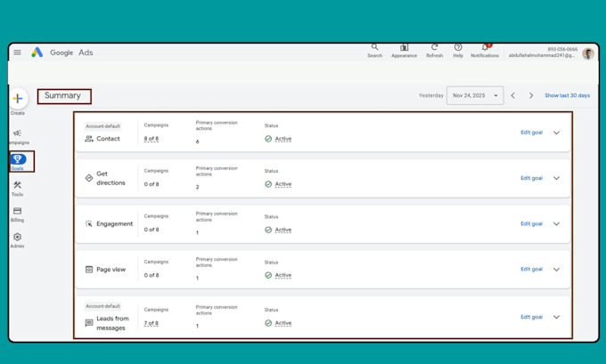Image resolution: width=606 pixels, height=364 pixels.
Task: Click Edit goal for Engagement
Action: (531, 224)
